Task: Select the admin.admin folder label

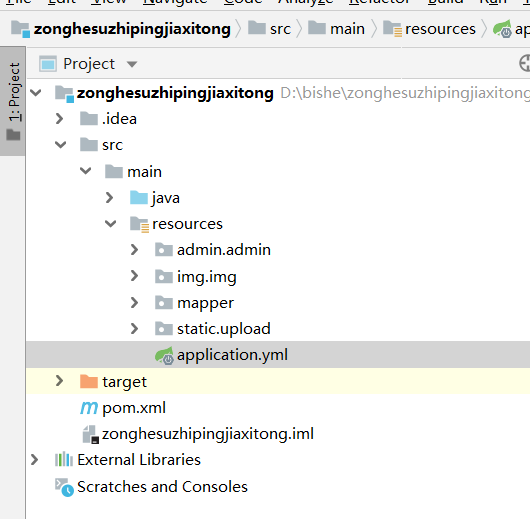Action: click(224, 250)
